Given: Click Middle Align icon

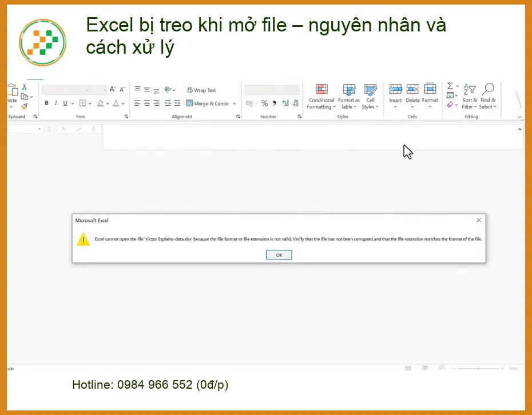Looking at the screenshot, I should click(x=147, y=90).
